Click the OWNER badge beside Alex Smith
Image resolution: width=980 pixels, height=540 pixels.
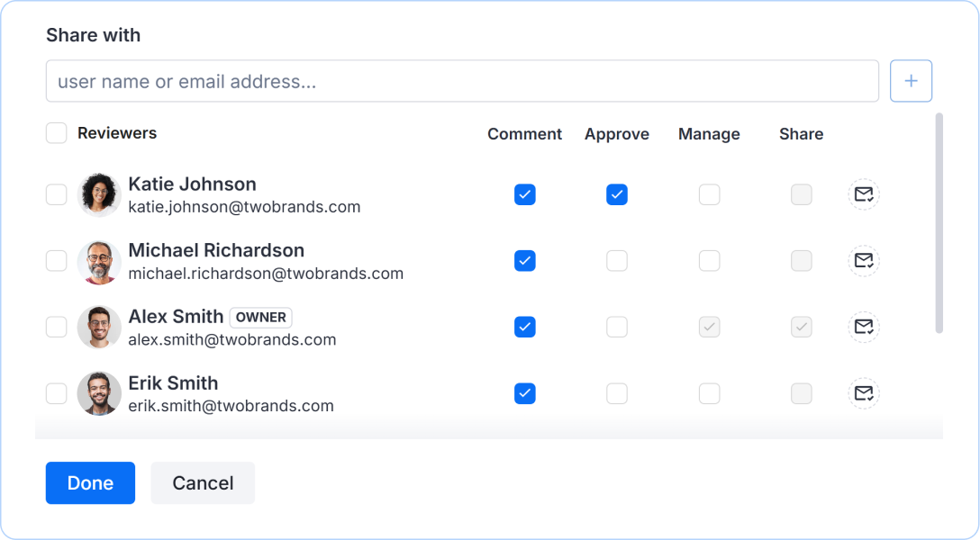coord(260,317)
